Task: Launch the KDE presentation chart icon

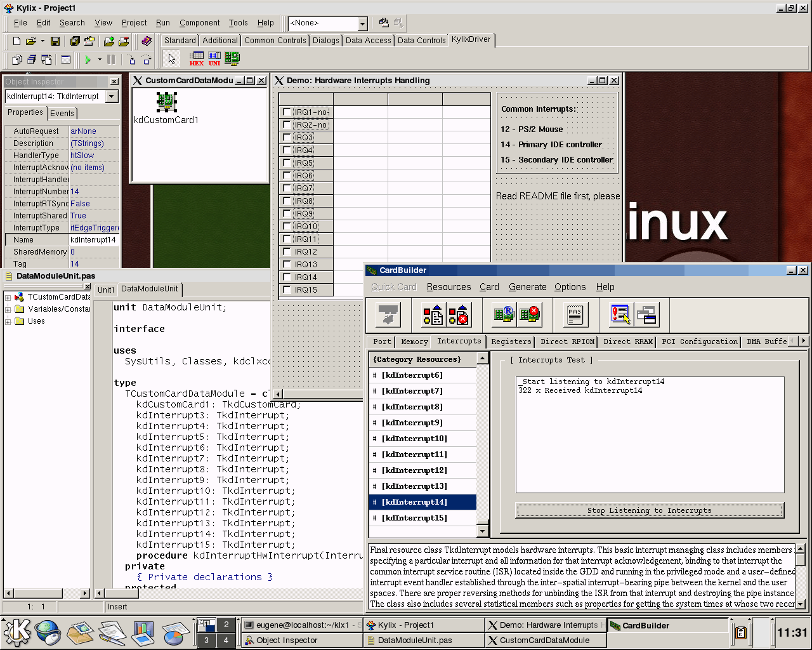Action: [x=143, y=632]
